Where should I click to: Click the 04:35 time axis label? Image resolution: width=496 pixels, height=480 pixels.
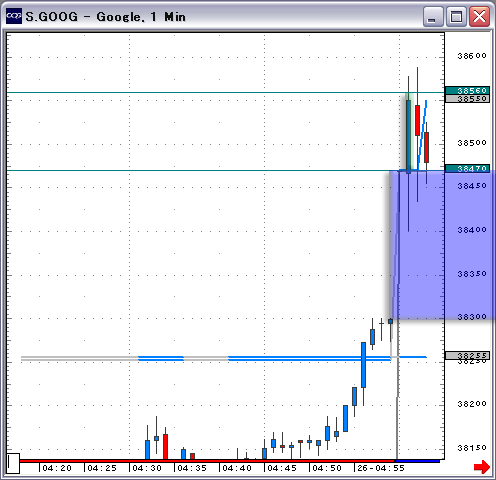point(192,468)
